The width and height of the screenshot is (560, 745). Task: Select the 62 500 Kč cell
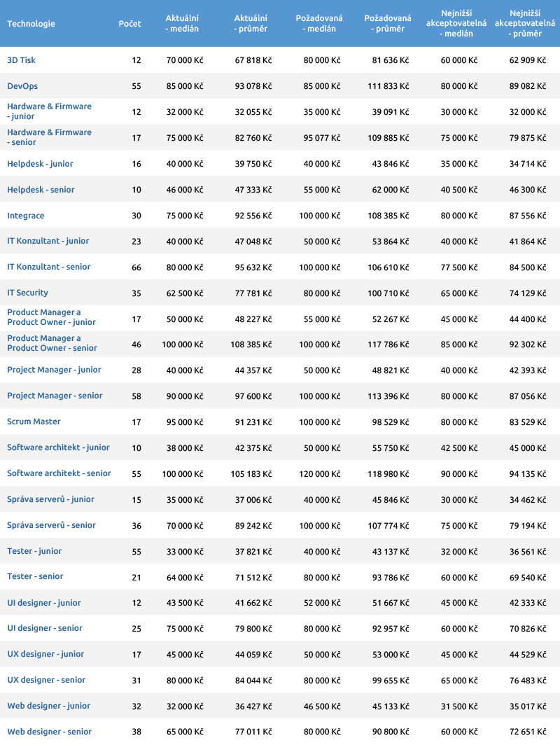pyautogui.click(x=185, y=293)
